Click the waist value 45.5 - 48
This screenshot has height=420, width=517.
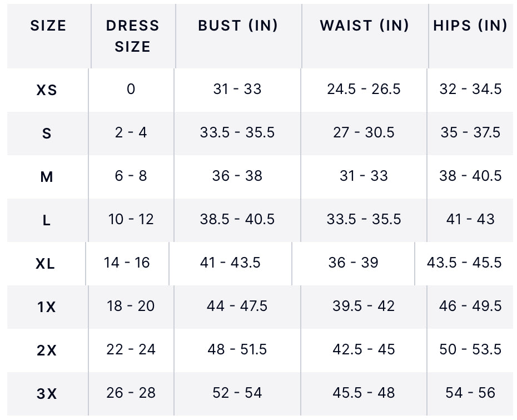(364, 393)
